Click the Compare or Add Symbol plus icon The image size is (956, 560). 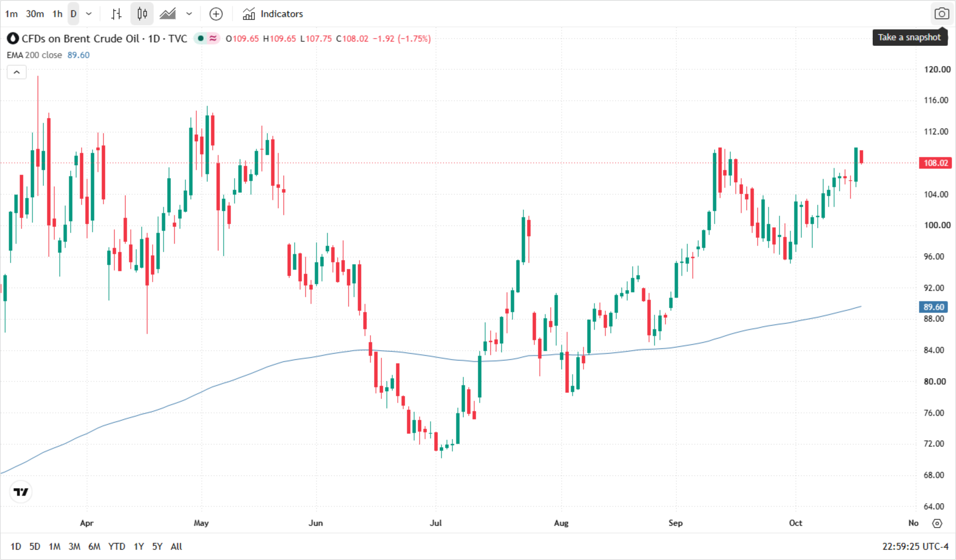216,14
